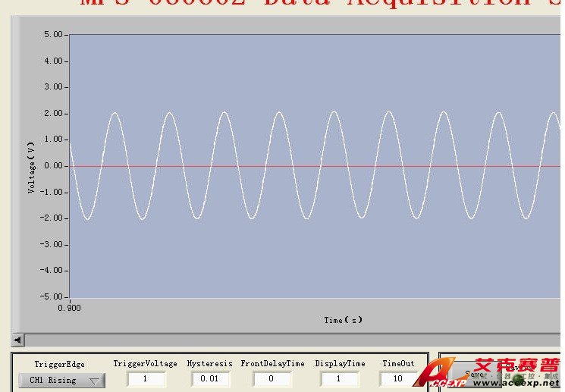The width and height of the screenshot is (565, 392).
Task: Click the 2.00 Y-axis tick label
Action: [x=53, y=113]
